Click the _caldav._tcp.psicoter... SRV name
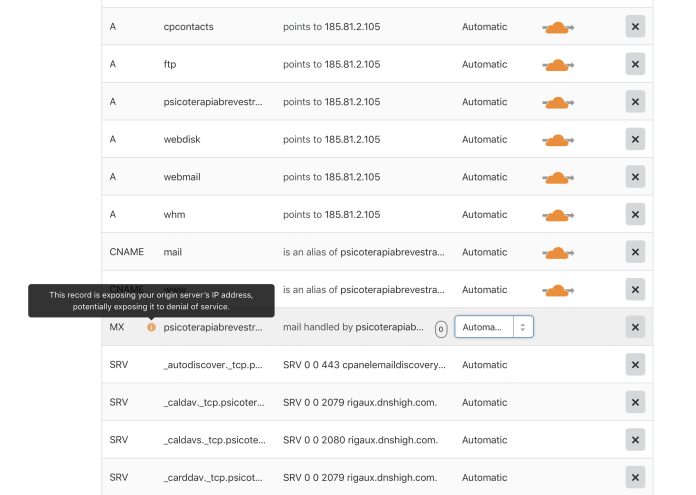The width and height of the screenshot is (696, 495). [214, 402]
